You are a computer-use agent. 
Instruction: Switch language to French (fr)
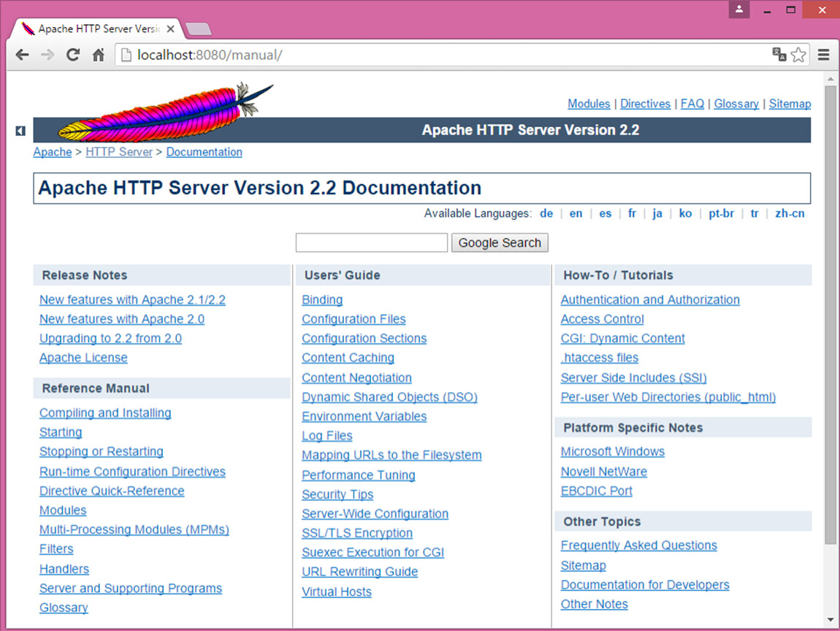(632, 213)
